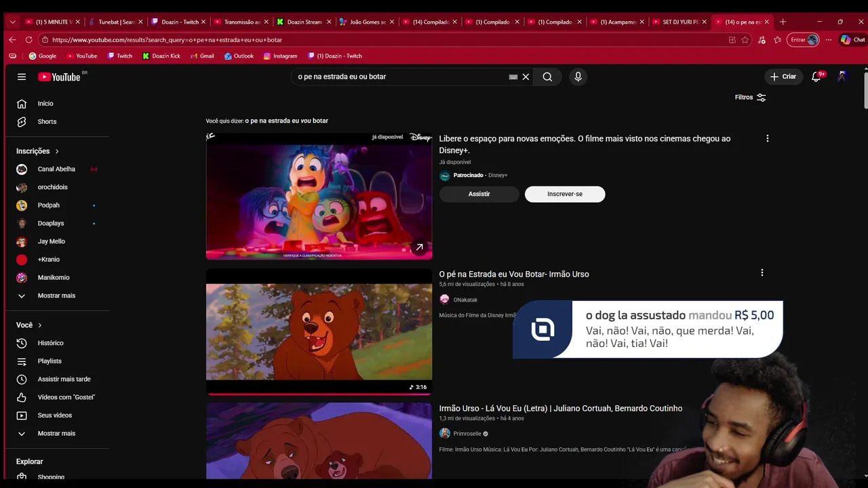Type in the YouTube search field
The height and width of the screenshot is (488, 868).
(x=400, y=77)
